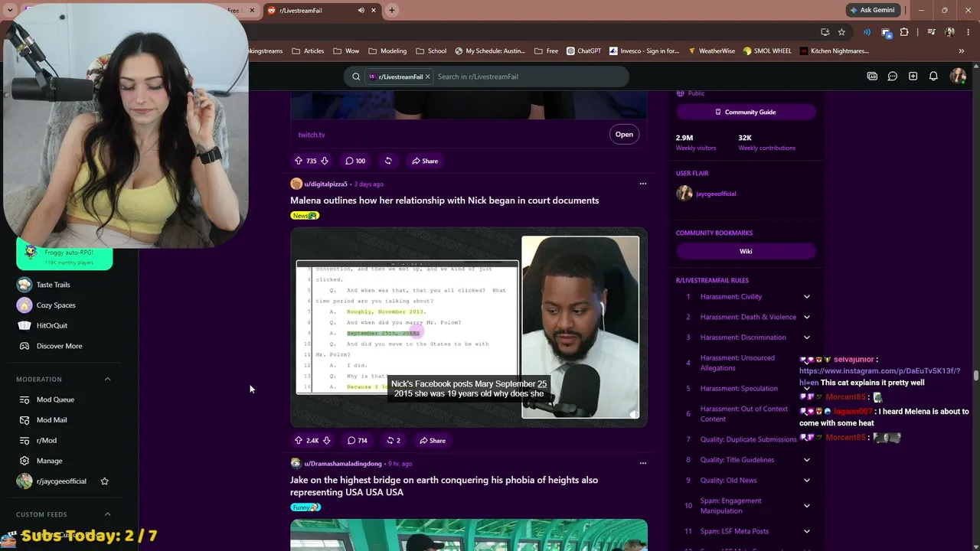
Task: Create a new Reddit post
Action: (913, 77)
